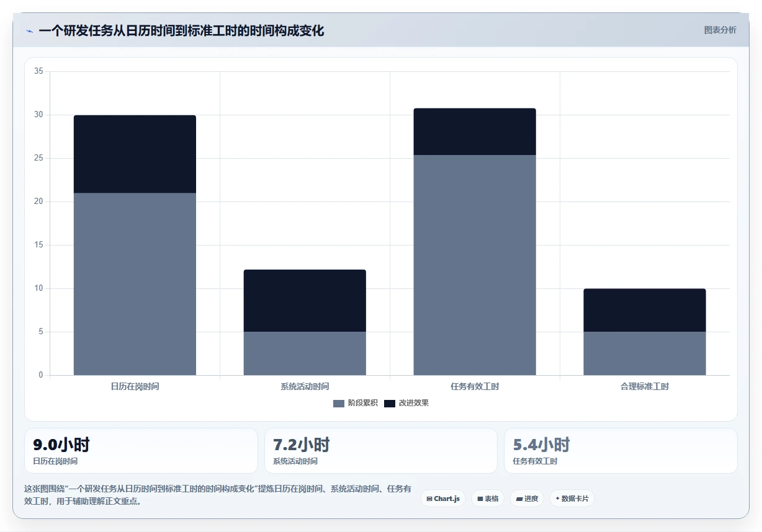Select the Chart.js tag chip
This screenshot has height=532, width=762.
click(x=443, y=499)
